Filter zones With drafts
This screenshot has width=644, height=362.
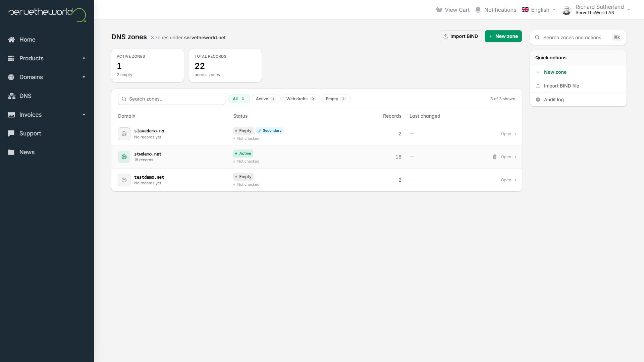(x=301, y=99)
